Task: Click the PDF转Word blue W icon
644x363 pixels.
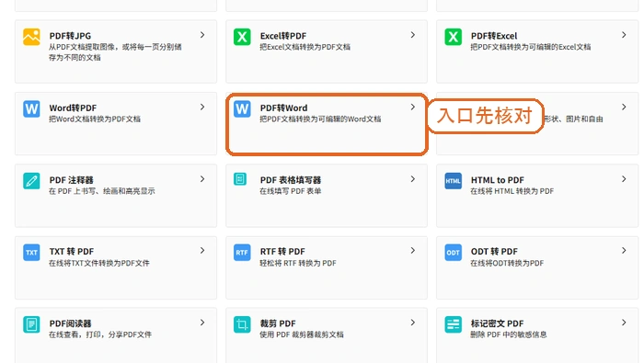Action: coord(242,109)
